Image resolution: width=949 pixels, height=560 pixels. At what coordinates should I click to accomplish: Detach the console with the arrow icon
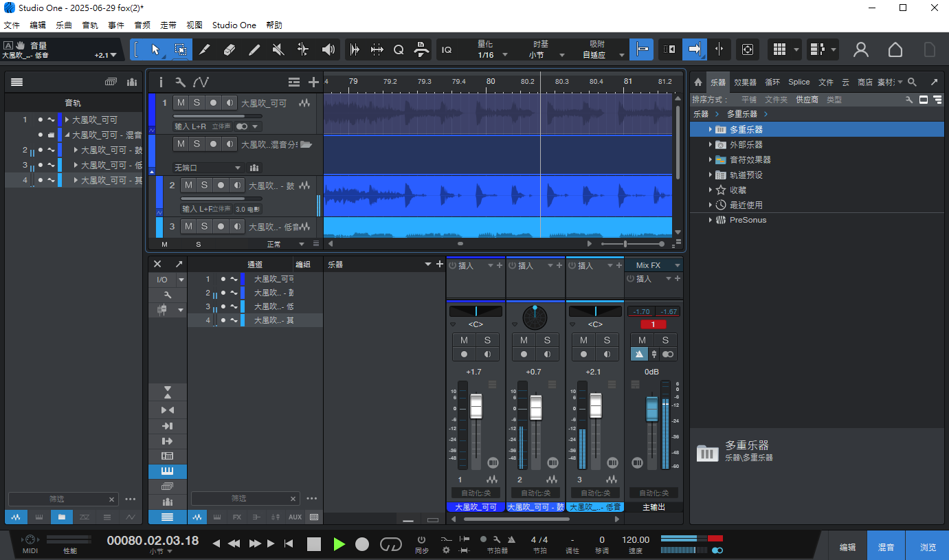(x=179, y=265)
